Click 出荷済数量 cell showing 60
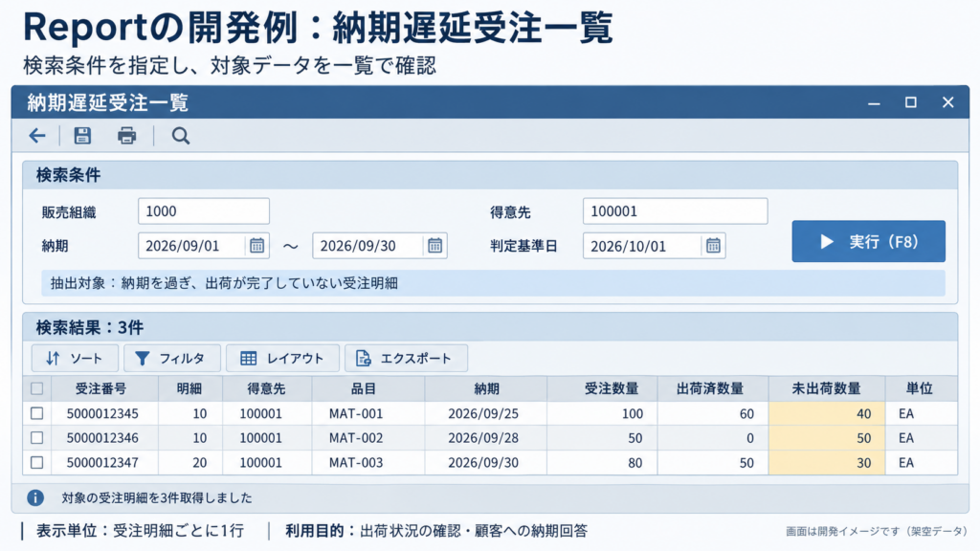The image size is (980, 551). pyautogui.click(x=712, y=413)
